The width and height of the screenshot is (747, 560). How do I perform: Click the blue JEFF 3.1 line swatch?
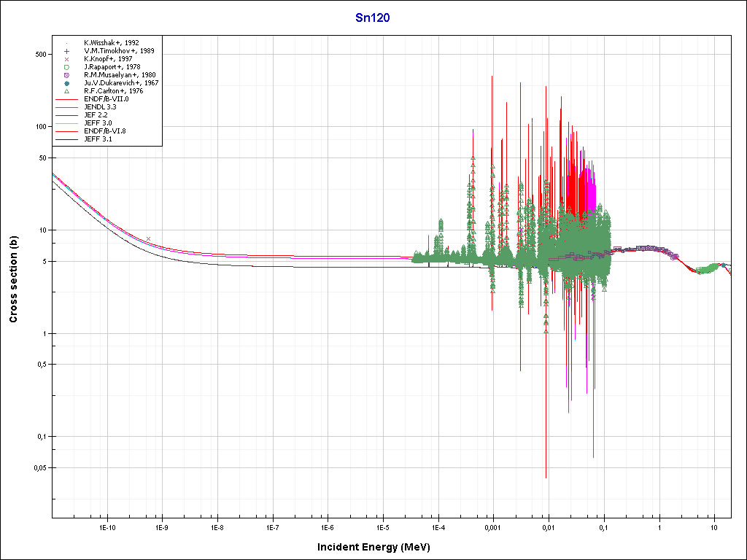coord(66,139)
